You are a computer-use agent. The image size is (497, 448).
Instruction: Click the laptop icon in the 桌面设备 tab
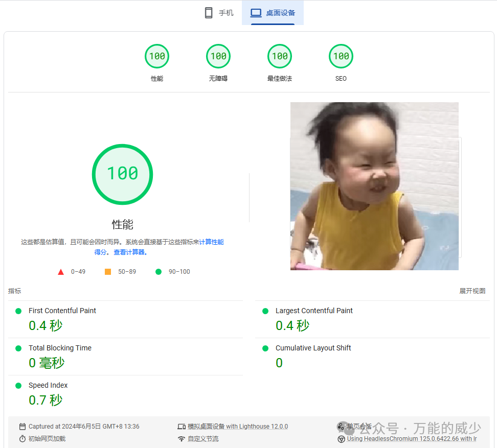[256, 13]
